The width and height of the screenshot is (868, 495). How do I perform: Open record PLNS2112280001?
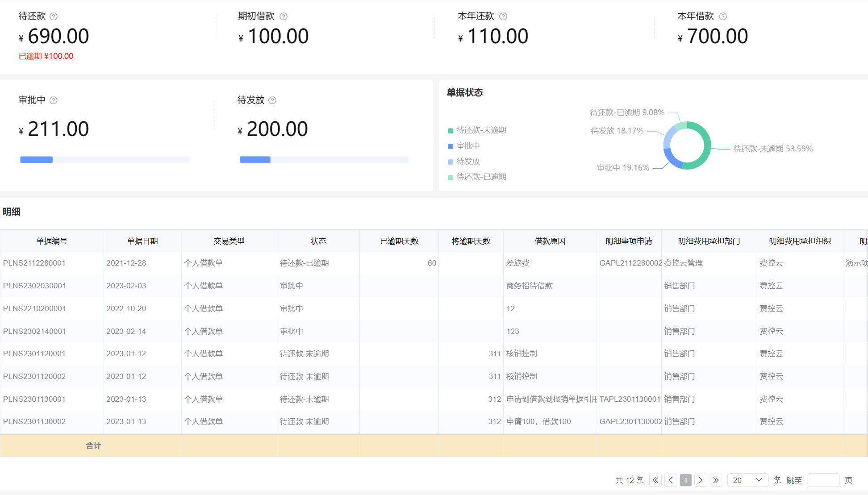(x=34, y=263)
